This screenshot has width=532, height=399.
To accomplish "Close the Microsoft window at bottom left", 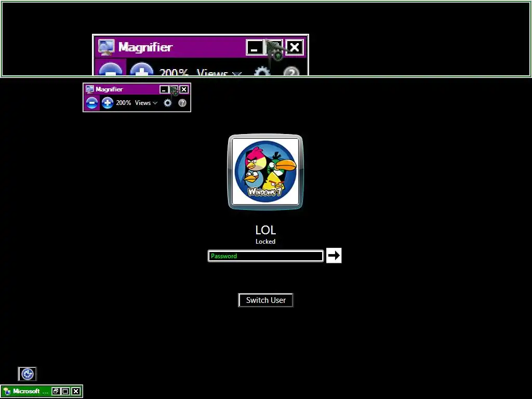I will (76, 391).
